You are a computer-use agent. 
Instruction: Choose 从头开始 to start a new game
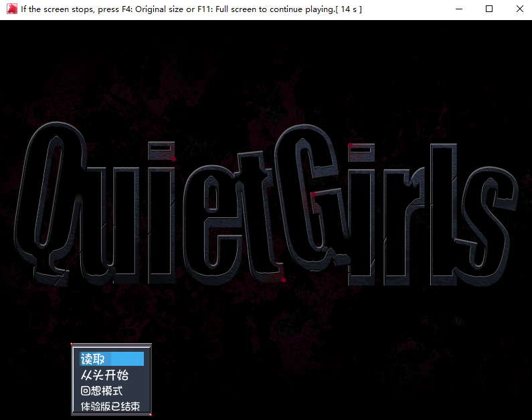coord(104,375)
